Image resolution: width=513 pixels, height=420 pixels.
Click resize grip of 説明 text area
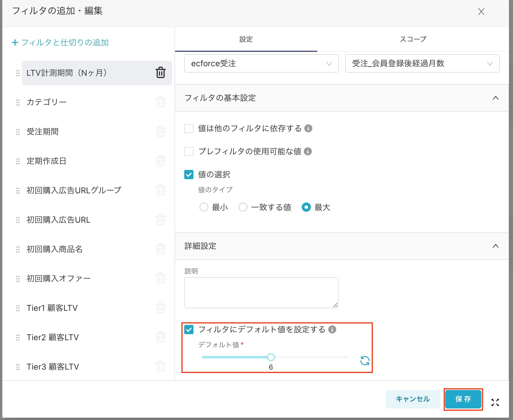[x=335, y=305]
